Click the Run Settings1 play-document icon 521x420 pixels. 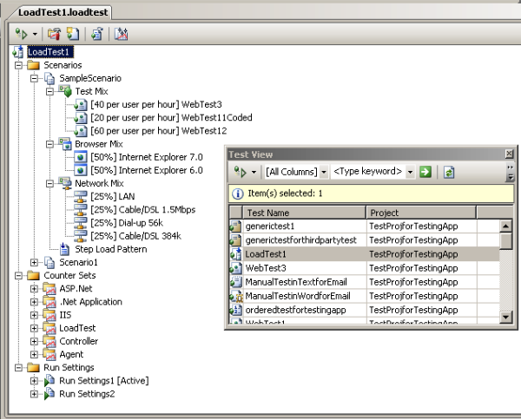coord(49,380)
